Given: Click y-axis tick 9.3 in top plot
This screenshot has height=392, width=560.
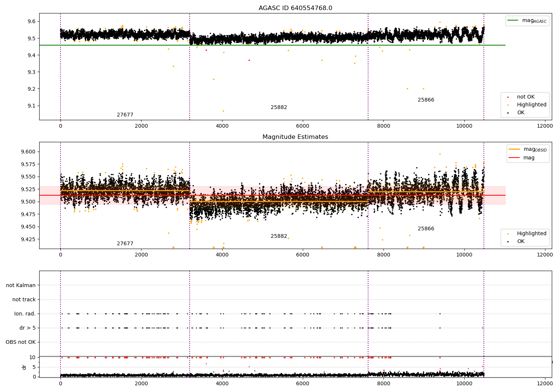Looking at the screenshot, I should 32,72.
